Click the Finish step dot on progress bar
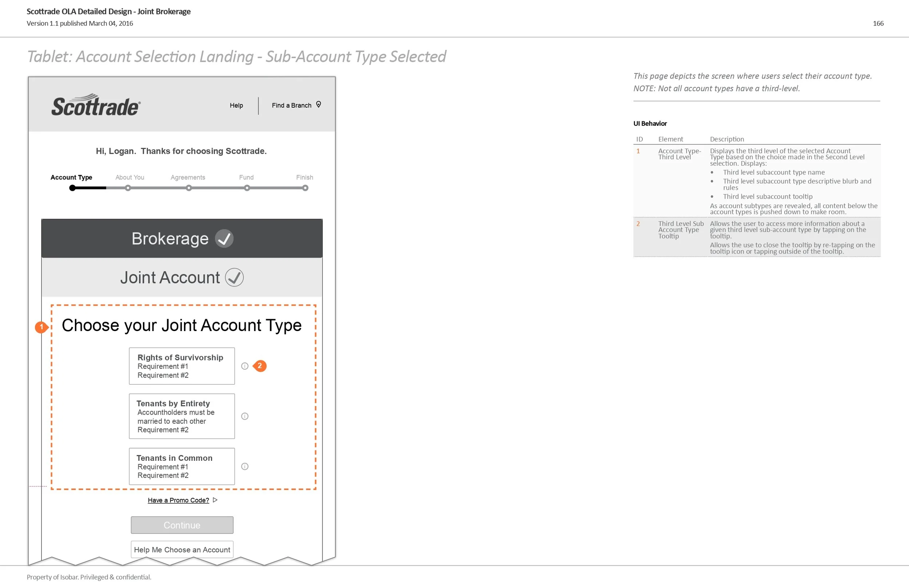 (305, 188)
